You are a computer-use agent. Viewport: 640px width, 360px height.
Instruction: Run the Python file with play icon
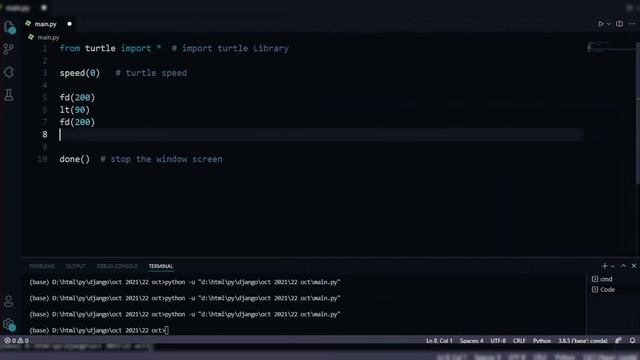pyautogui.click(x=600, y=24)
